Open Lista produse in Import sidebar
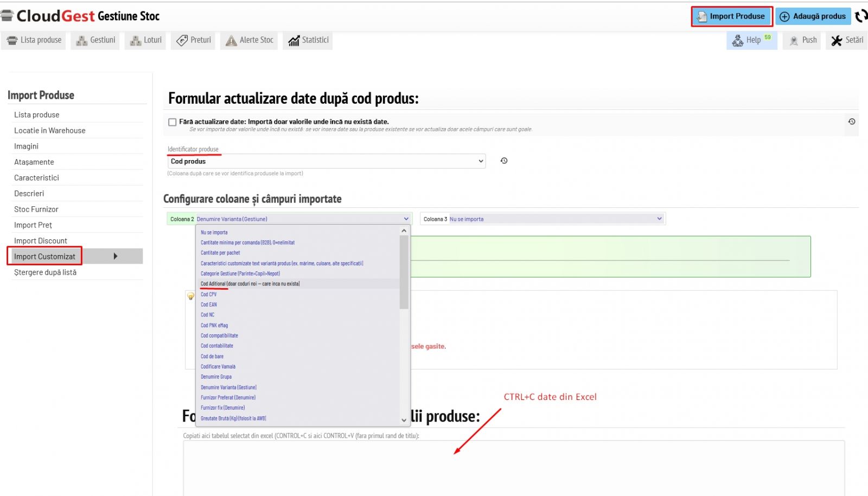This screenshot has height=496, width=868. [36, 115]
